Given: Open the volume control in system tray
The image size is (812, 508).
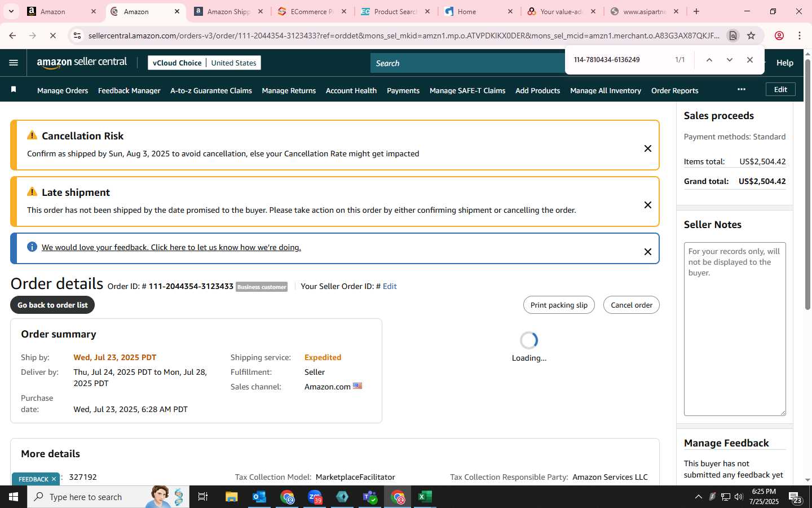Looking at the screenshot, I should click(x=739, y=497).
